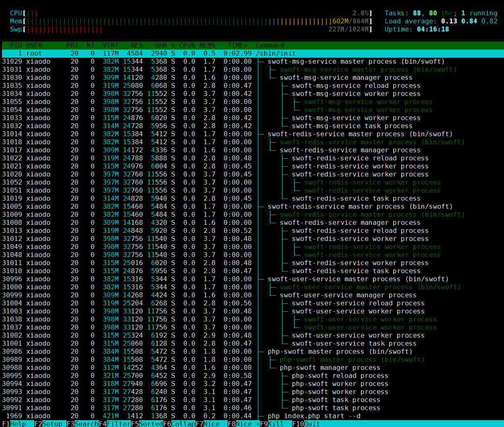Sort by the CPU% column header
This screenshot has height=427, width=504.
(x=187, y=45)
